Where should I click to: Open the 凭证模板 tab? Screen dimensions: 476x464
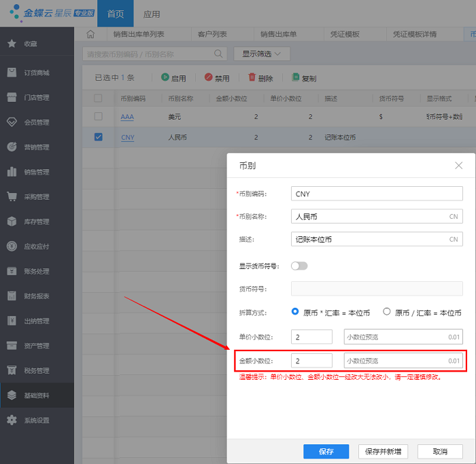(342, 34)
